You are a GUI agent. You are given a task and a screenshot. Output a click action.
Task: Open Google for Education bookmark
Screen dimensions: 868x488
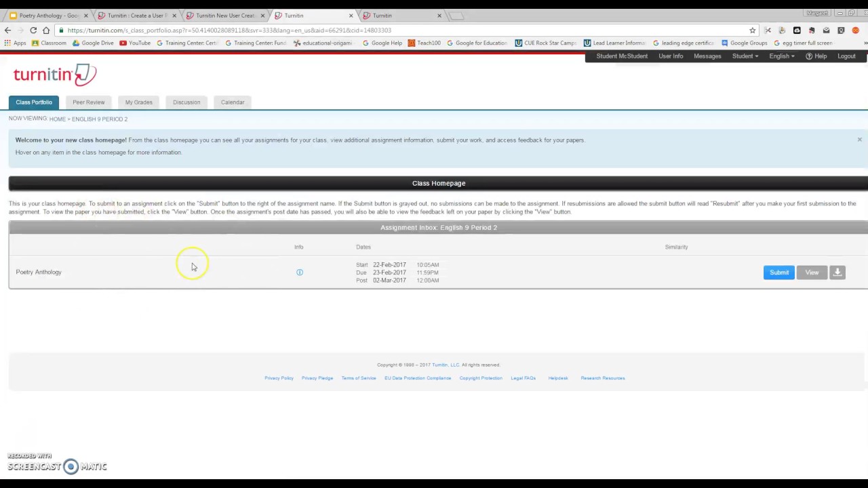(x=477, y=43)
